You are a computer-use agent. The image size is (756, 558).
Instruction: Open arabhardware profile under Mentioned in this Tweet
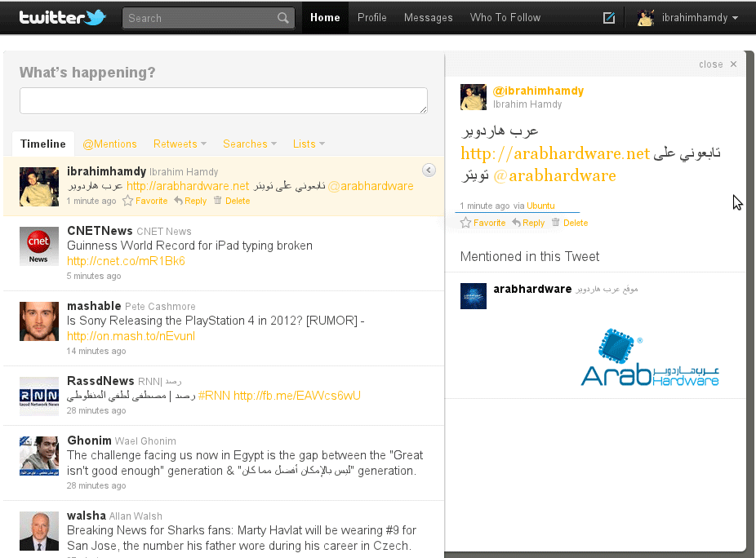pyautogui.click(x=532, y=289)
